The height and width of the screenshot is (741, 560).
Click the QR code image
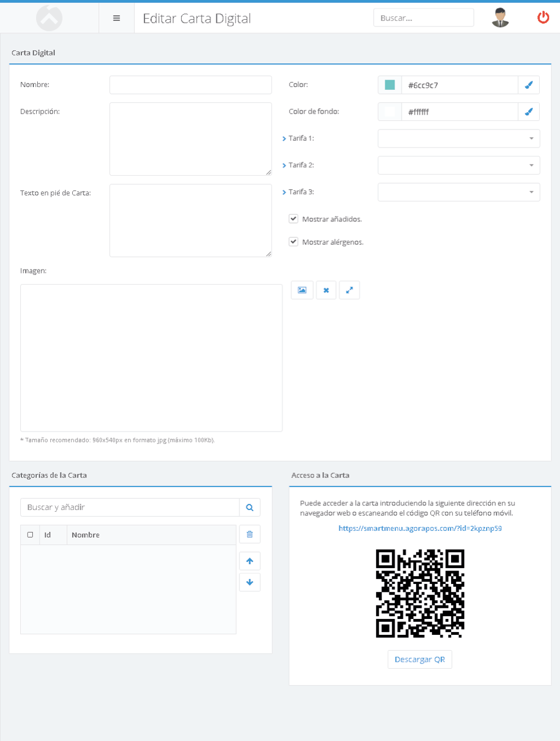[x=420, y=594]
